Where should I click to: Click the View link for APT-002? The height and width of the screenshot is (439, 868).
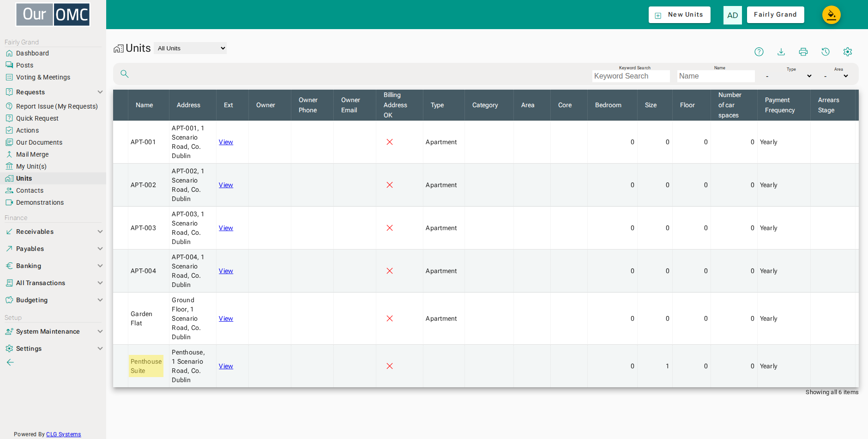point(226,185)
